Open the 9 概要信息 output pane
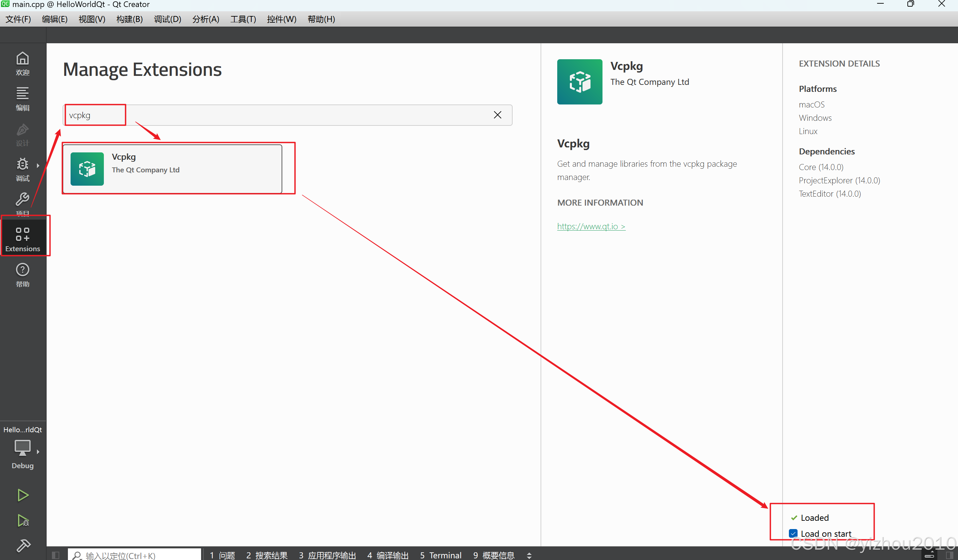The width and height of the screenshot is (958, 560). (x=493, y=555)
